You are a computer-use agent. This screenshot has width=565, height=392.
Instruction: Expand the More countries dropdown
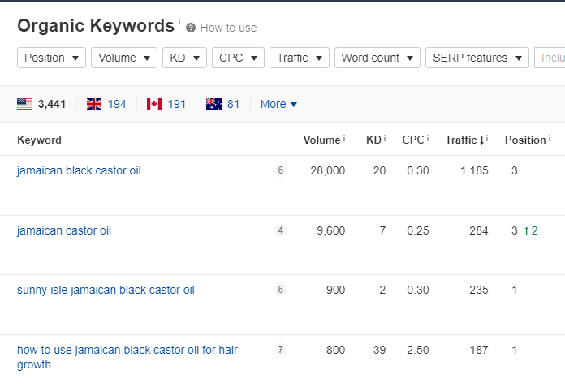click(x=278, y=104)
